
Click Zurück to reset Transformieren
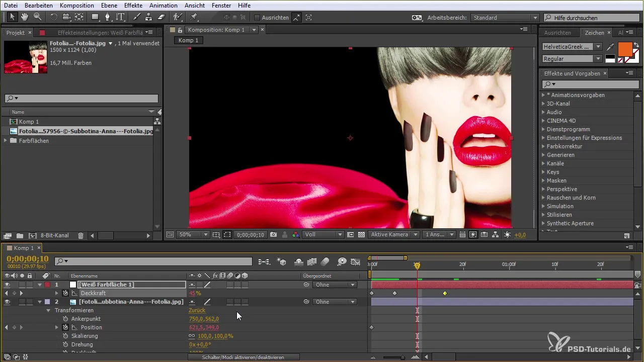pyautogui.click(x=197, y=310)
